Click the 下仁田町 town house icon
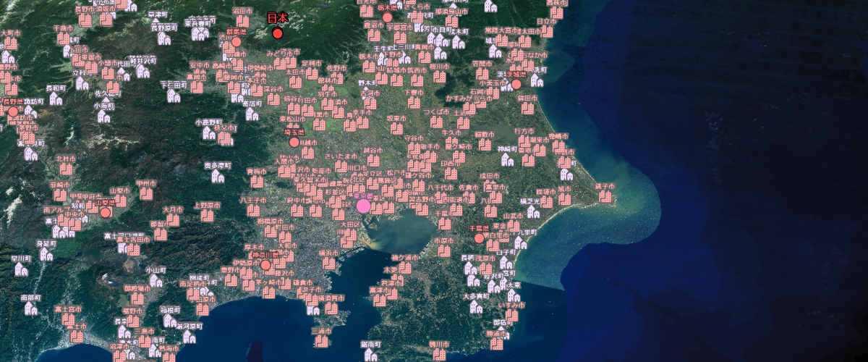This screenshot has height=362, width=868. tap(174, 96)
